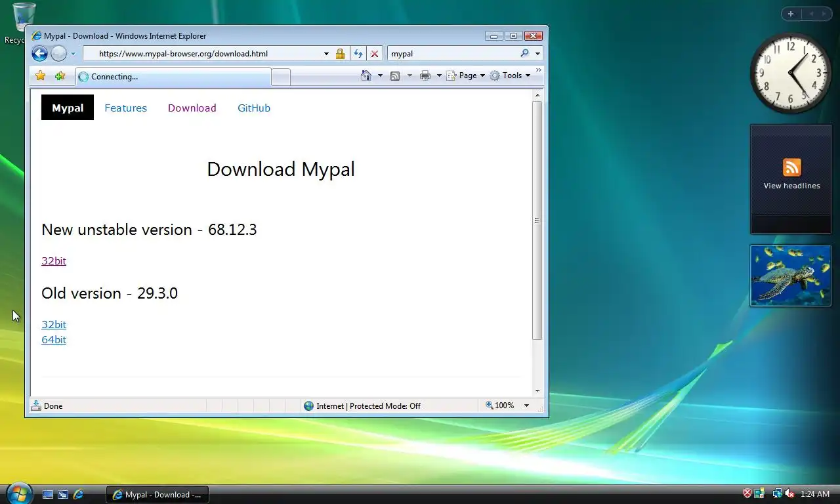
Task: Click the Mypal logo nav item
Action: point(68,108)
